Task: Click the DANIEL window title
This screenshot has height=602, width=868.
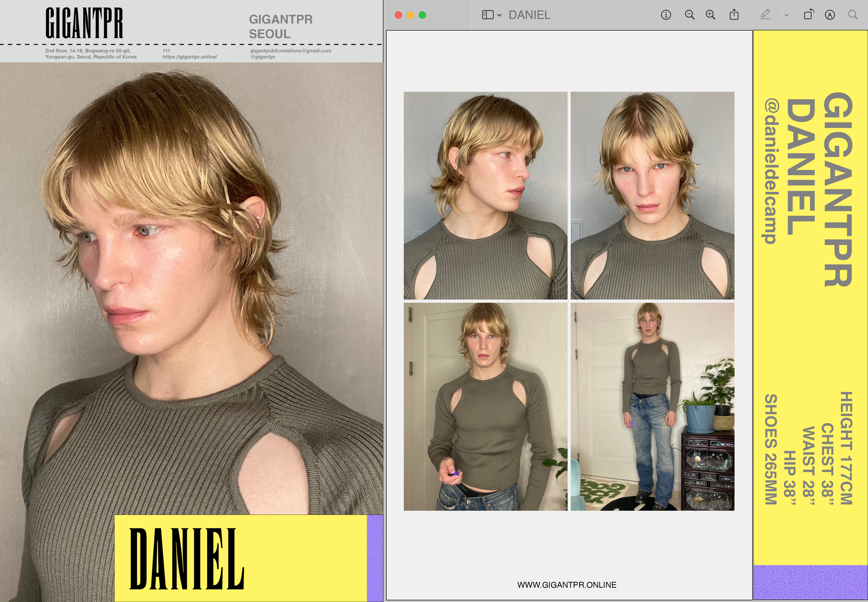Action: tap(529, 15)
